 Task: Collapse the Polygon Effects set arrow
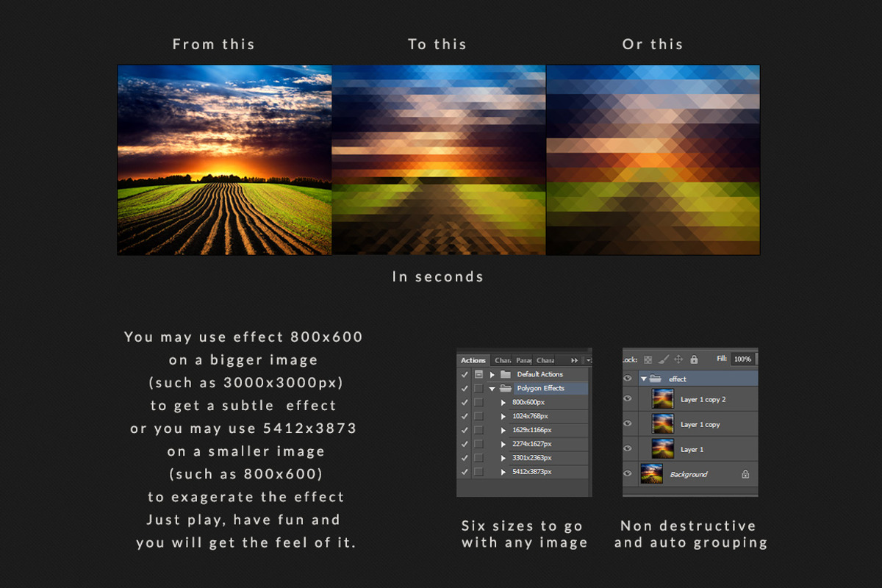(492, 389)
